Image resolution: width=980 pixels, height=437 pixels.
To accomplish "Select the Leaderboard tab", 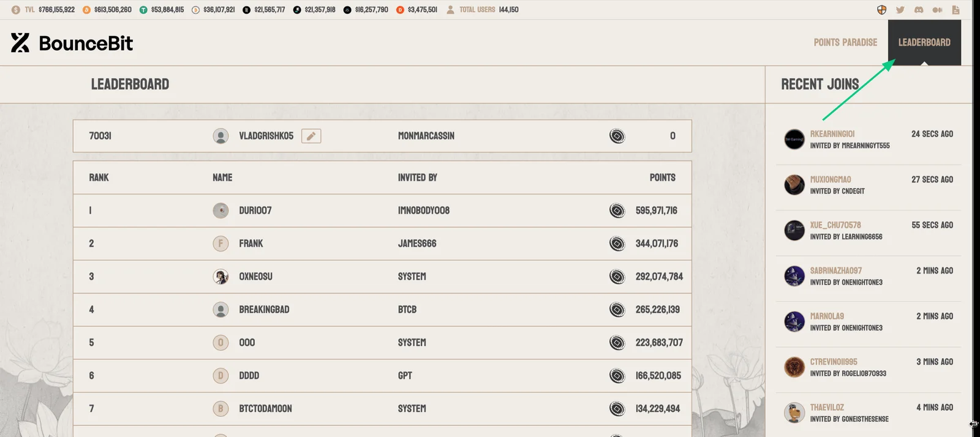I will [924, 42].
